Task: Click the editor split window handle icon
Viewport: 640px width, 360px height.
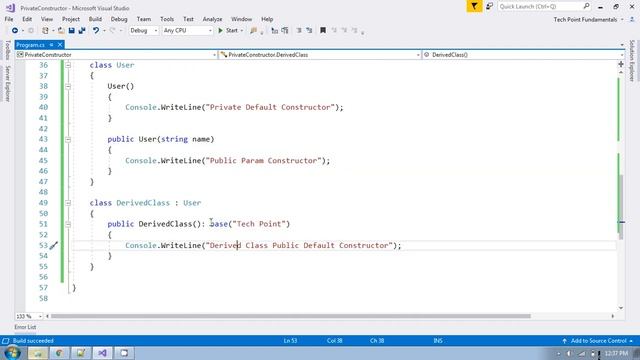Action: 621,64
